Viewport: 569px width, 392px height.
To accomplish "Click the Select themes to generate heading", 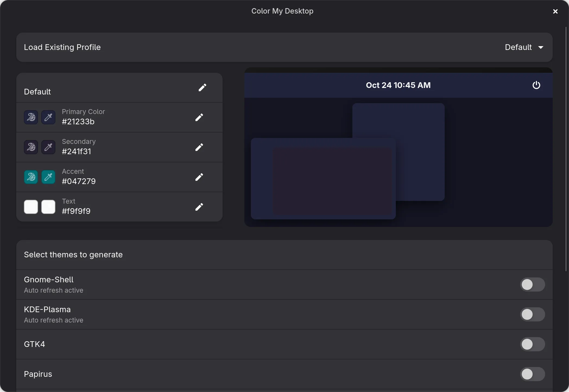I will (x=73, y=255).
